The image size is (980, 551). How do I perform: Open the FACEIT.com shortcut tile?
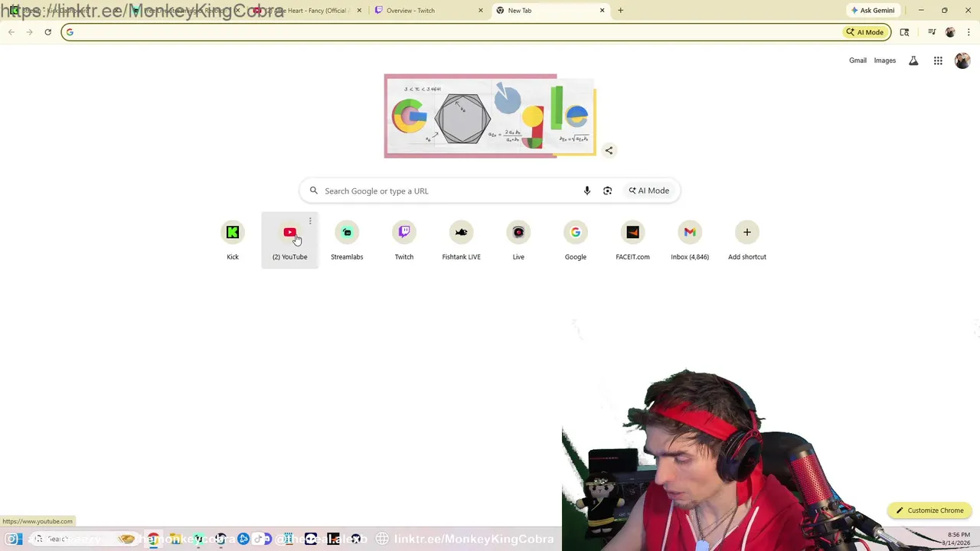(x=632, y=240)
